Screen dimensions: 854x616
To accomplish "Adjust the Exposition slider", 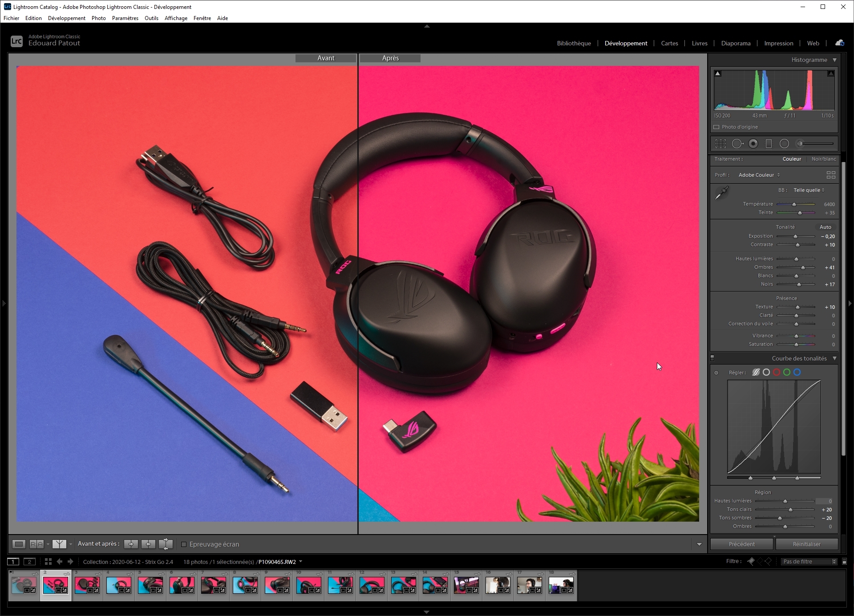I will coord(796,236).
